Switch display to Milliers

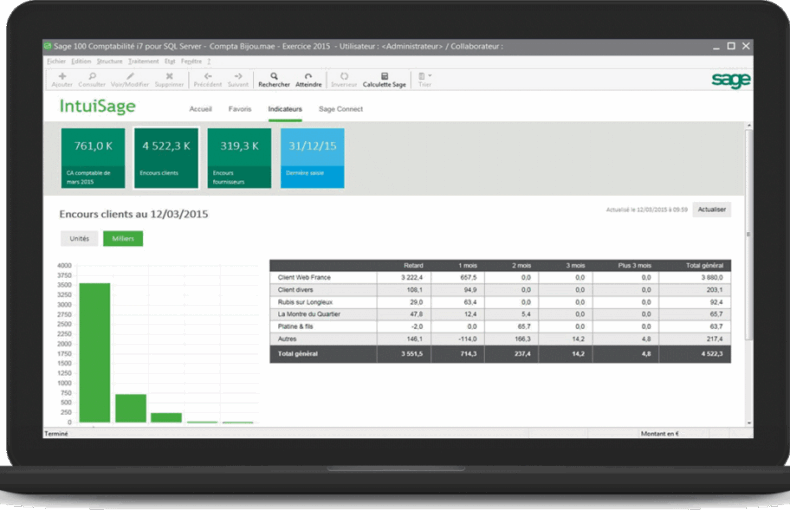pyautogui.click(x=123, y=239)
